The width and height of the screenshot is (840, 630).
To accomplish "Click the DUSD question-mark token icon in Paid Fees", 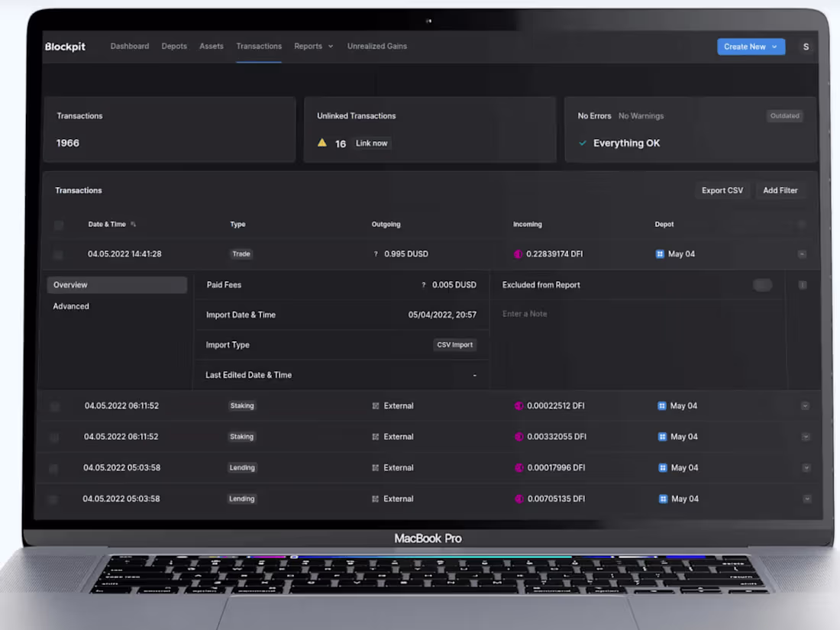I will click(x=423, y=284).
